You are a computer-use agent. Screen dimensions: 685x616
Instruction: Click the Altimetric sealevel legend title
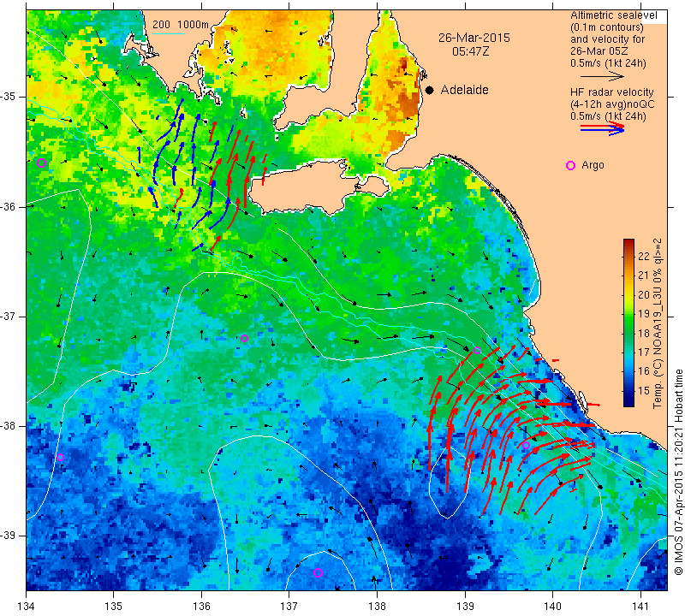coord(613,15)
